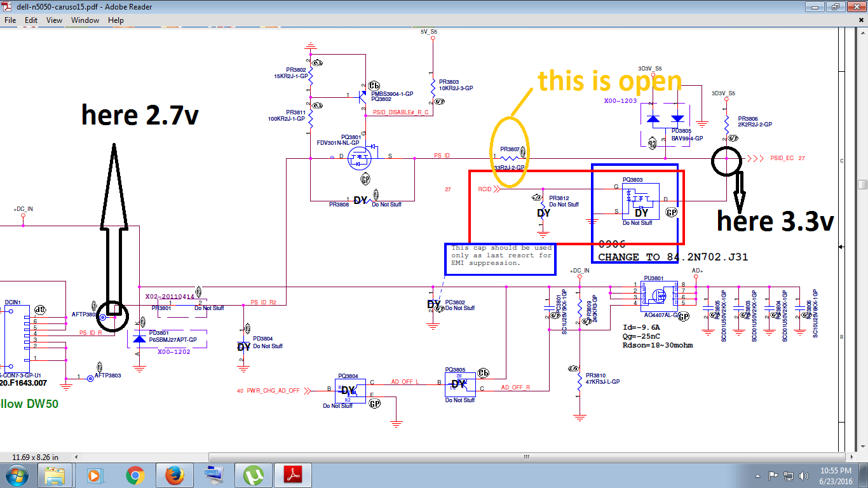
Task: Click the DCIN1 connector label
Action: click(13, 302)
